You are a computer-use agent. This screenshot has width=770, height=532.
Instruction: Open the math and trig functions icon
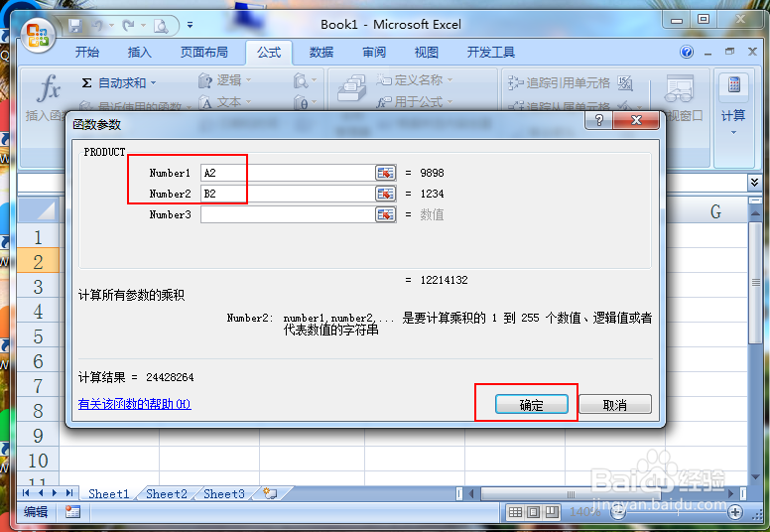coord(305,102)
